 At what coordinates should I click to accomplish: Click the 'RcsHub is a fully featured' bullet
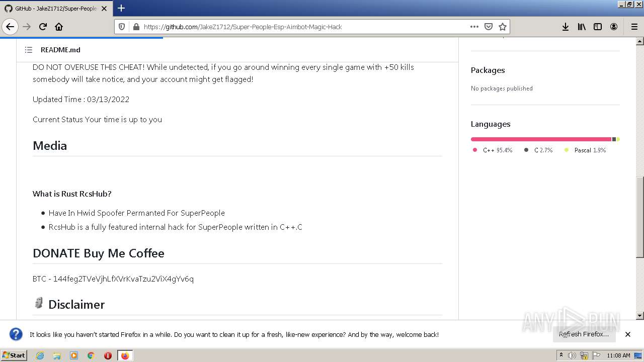[x=176, y=227]
